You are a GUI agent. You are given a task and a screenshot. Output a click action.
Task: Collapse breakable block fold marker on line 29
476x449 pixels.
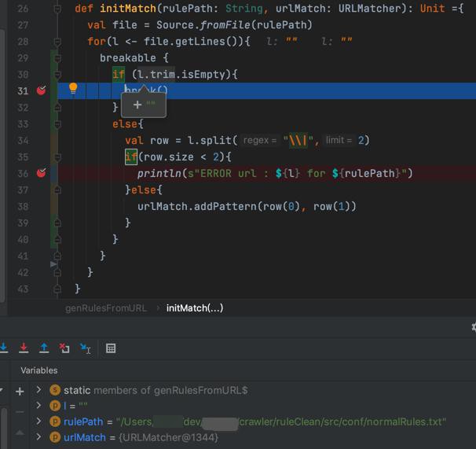(x=57, y=58)
